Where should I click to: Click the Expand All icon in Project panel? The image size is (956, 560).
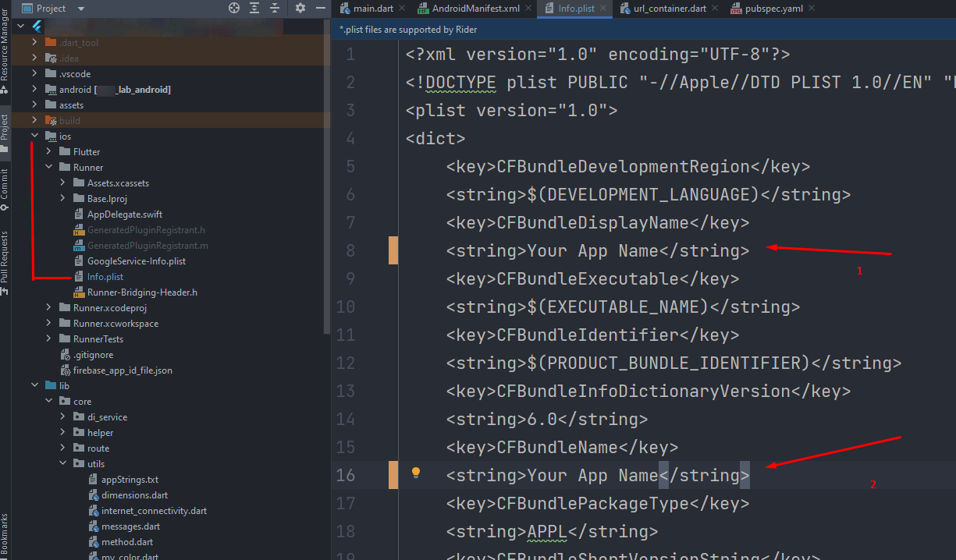[254, 8]
